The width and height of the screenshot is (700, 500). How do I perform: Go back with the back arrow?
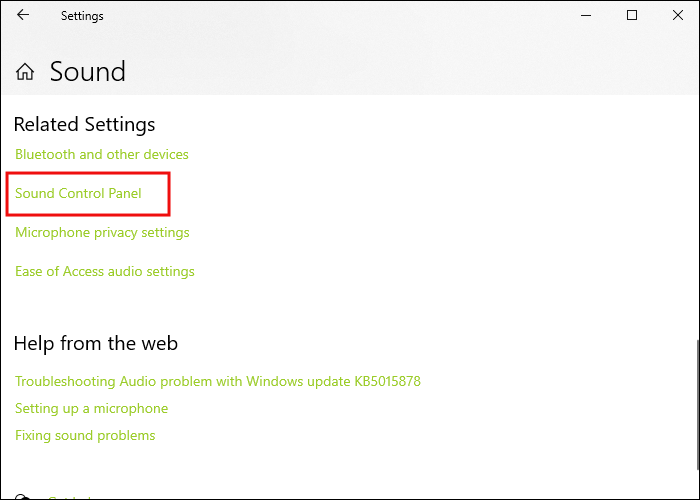23,16
